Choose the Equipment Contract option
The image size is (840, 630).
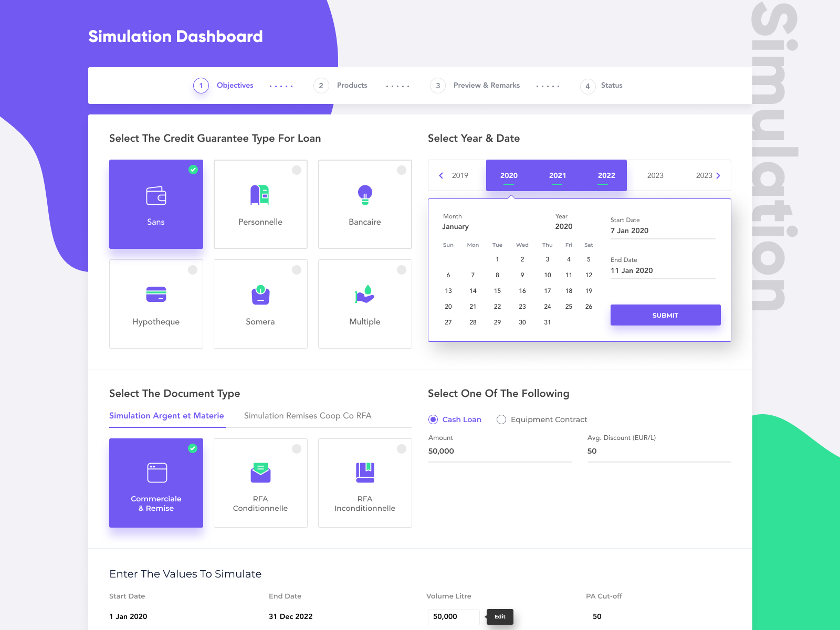click(x=501, y=419)
